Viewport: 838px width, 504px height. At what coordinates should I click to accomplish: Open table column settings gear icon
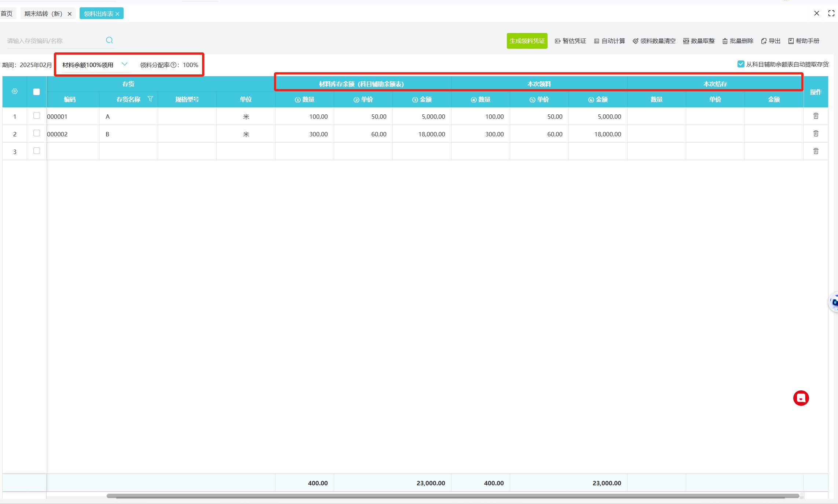point(15,92)
